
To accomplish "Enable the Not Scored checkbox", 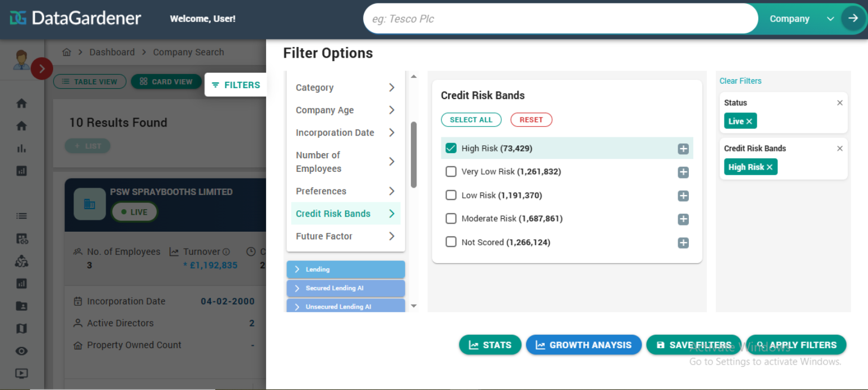I will (x=451, y=242).
